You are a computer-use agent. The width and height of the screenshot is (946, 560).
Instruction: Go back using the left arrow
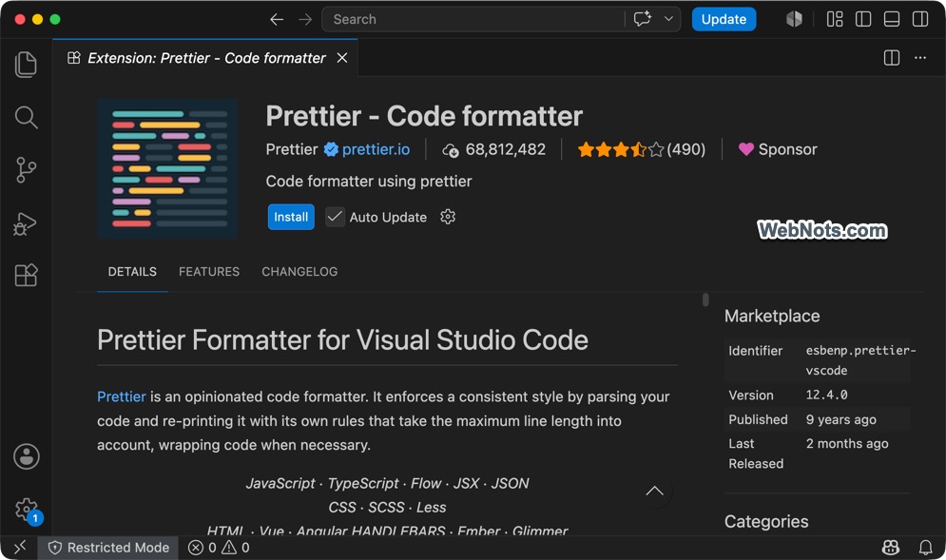pyautogui.click(x=277, y=19)
